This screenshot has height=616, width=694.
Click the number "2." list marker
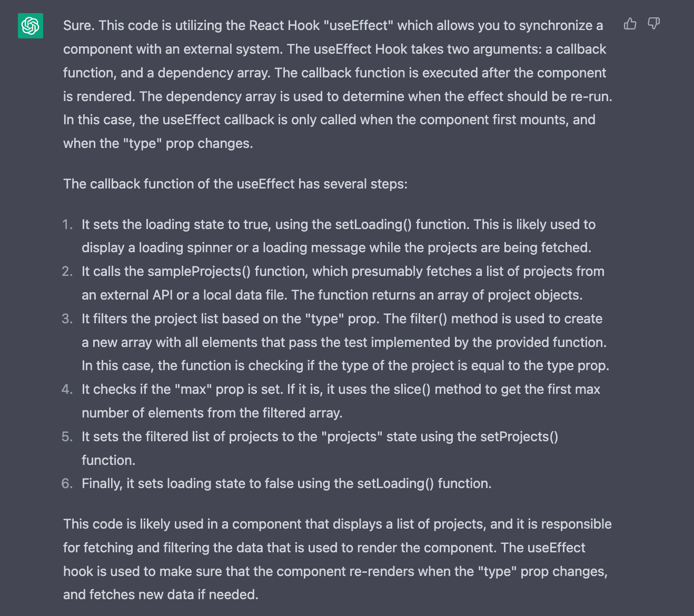coord(67,271)
